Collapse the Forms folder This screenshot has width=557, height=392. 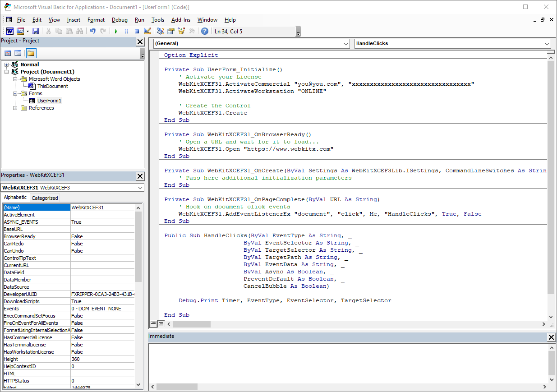pos(15,93)
